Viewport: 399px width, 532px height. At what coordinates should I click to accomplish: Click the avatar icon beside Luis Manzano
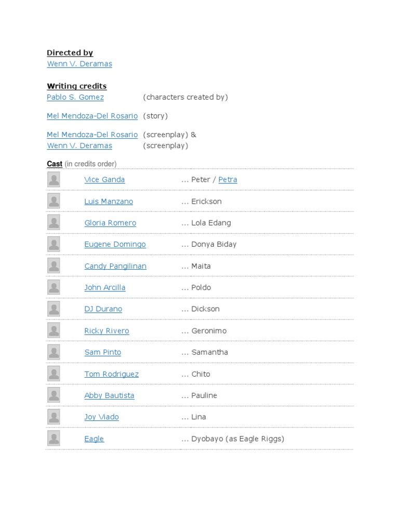(x=54, y=201)
